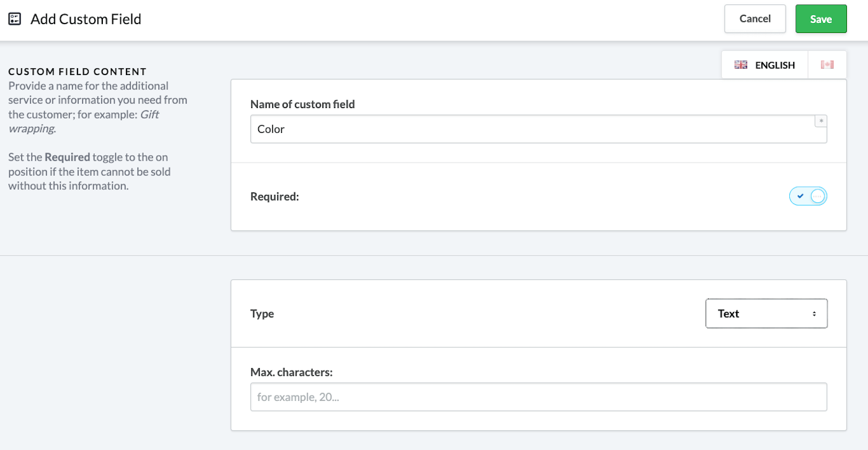Click the Type label
Image resolution: width=868 pixels, height=450 pixels.
click(x=262, y=313)
